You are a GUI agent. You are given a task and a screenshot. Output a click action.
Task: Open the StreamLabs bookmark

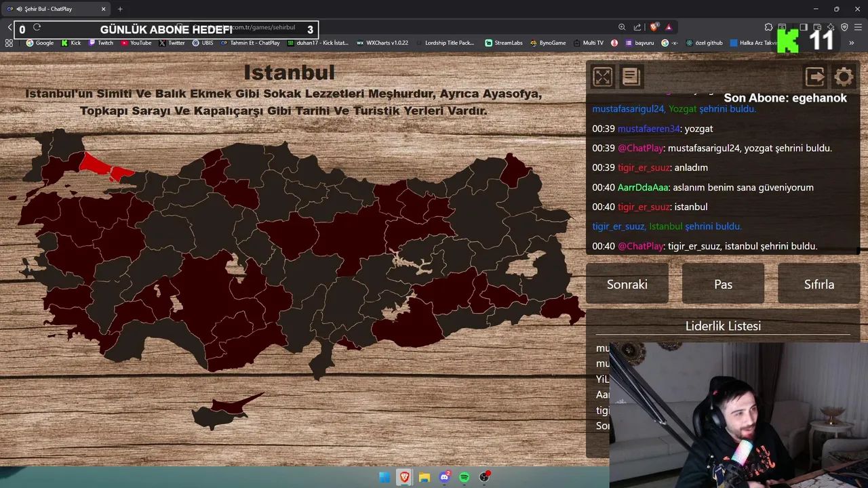504,43
